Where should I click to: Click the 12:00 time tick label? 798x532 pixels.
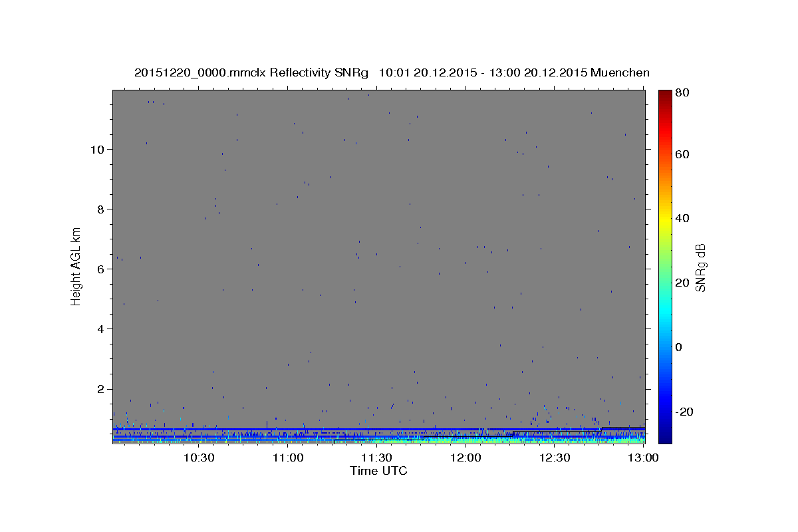465,458
